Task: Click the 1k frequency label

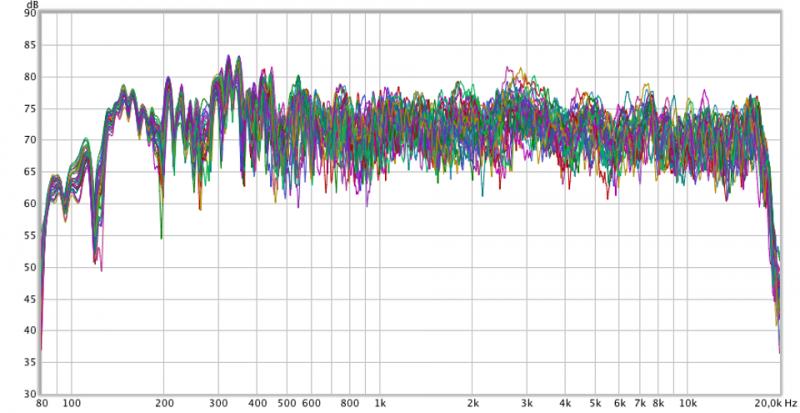Action: pyautogui.click(x=380, y=403)
